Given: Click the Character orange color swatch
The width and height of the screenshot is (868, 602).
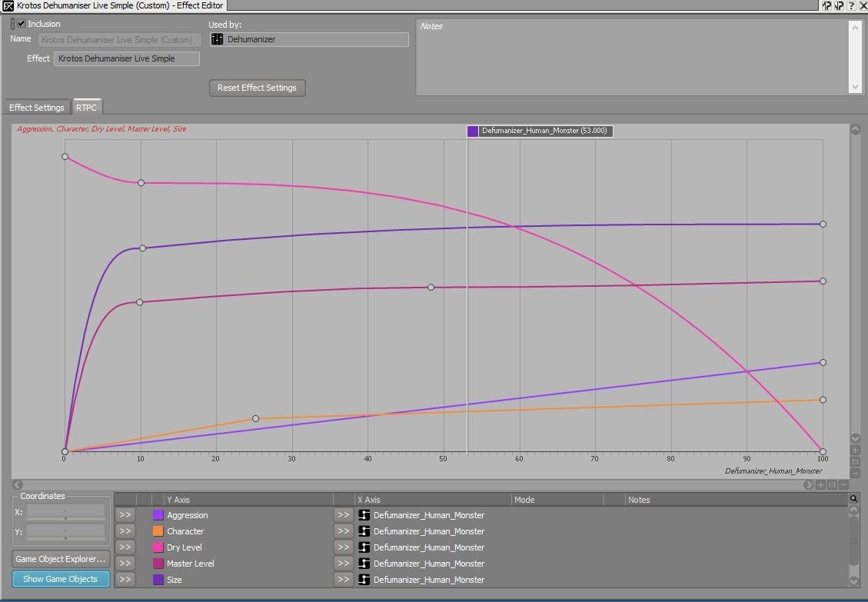Looking at the screenshot, I should 158,531.
